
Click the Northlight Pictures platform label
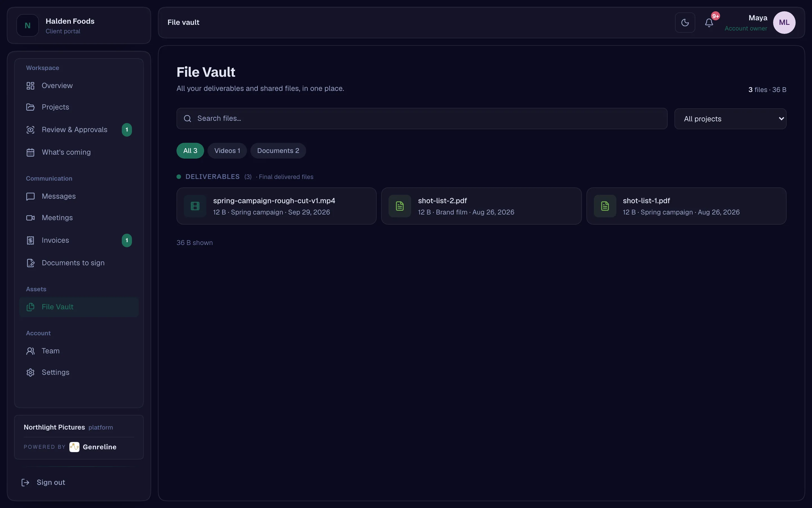pos(68,427)
